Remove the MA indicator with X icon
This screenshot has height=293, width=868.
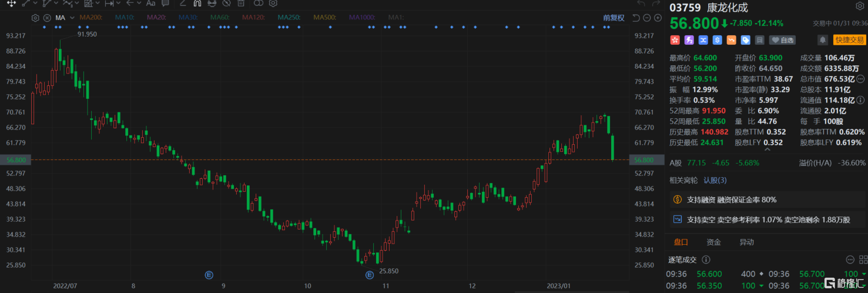point(47,18)
